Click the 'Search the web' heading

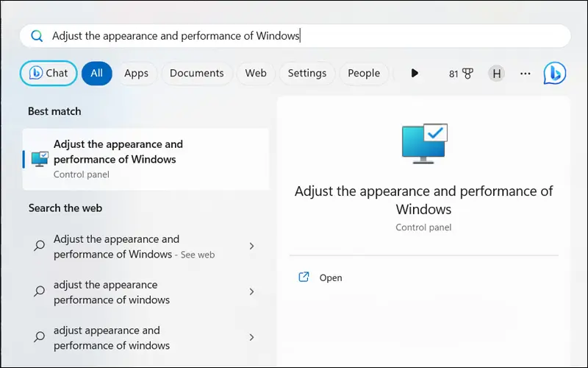click(x=65, y=208)
